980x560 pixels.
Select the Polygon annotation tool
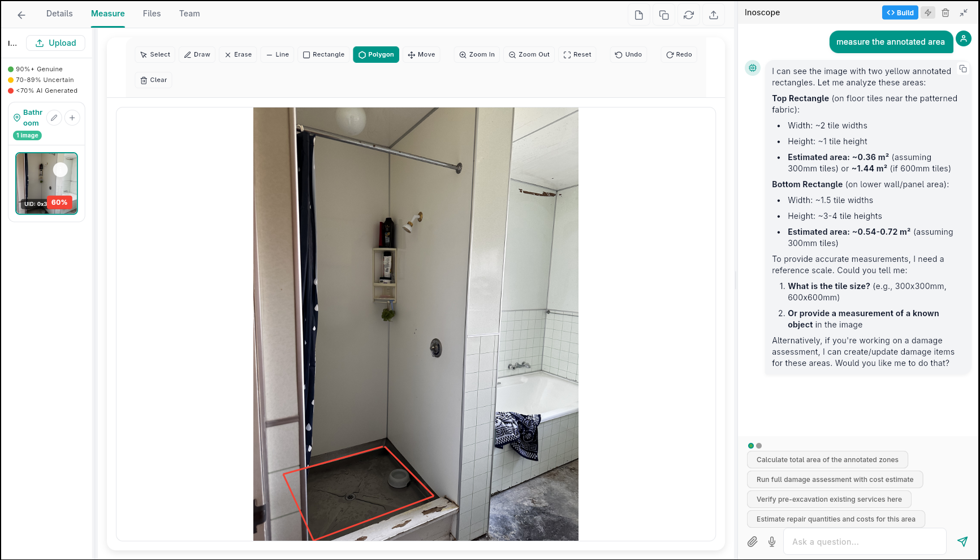click(x=375, y=54)
